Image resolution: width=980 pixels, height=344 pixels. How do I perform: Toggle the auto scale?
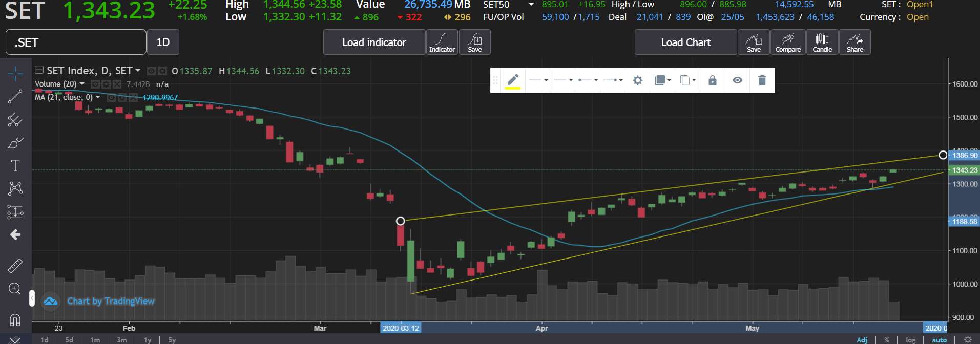[939, 340]
